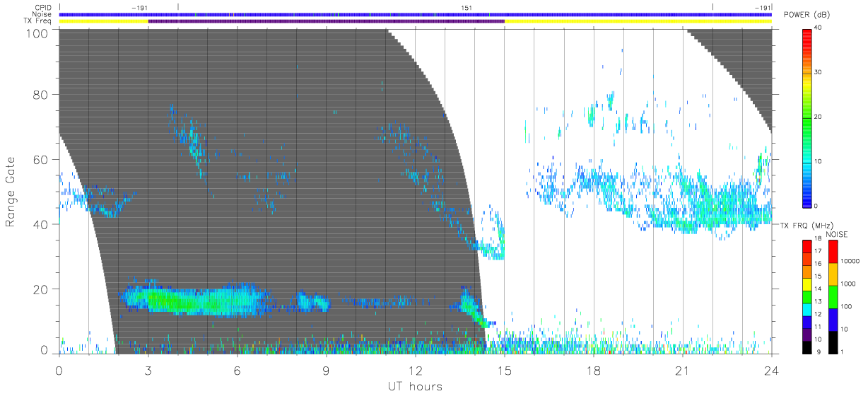Click the TX FRQ (MHz) color scale
The width and height of the screenshot is (868, 401).
pyautogui.click(x=807, y=296)
